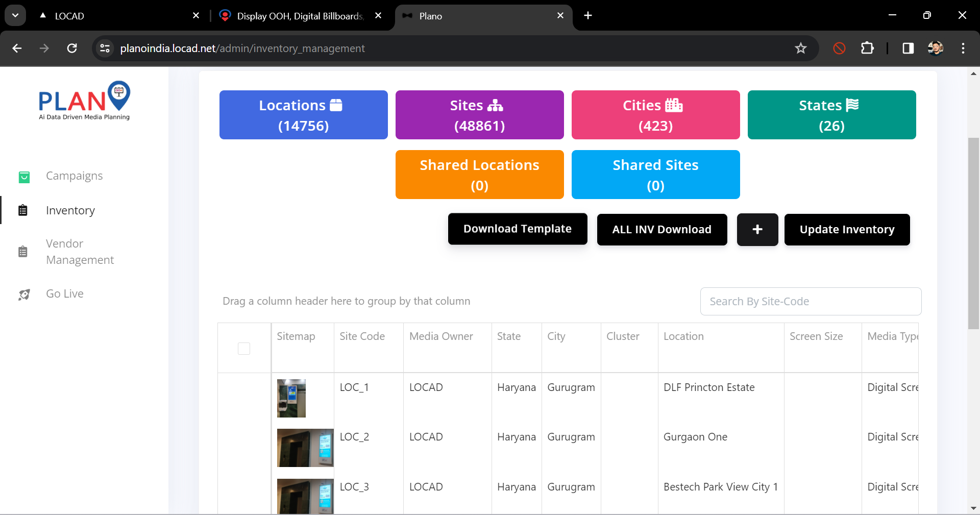Open the LOC_1 sitemap thumbnail image
The width and height of the screenshot is (980, 515).
(x=291, y=398)
